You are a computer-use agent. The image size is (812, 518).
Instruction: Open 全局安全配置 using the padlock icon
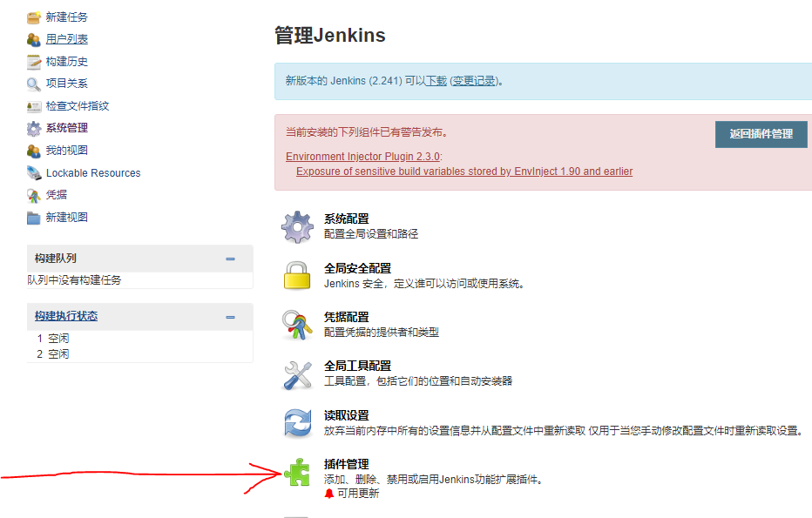tap(296, 274)
